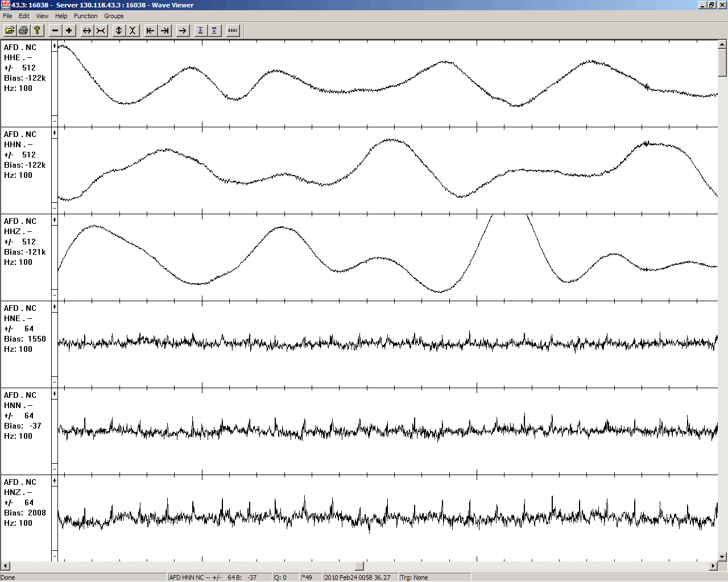
Task: Decrease gain on the HHZ trace with minus
Action: pyautogui.click(x=55, y=295)
